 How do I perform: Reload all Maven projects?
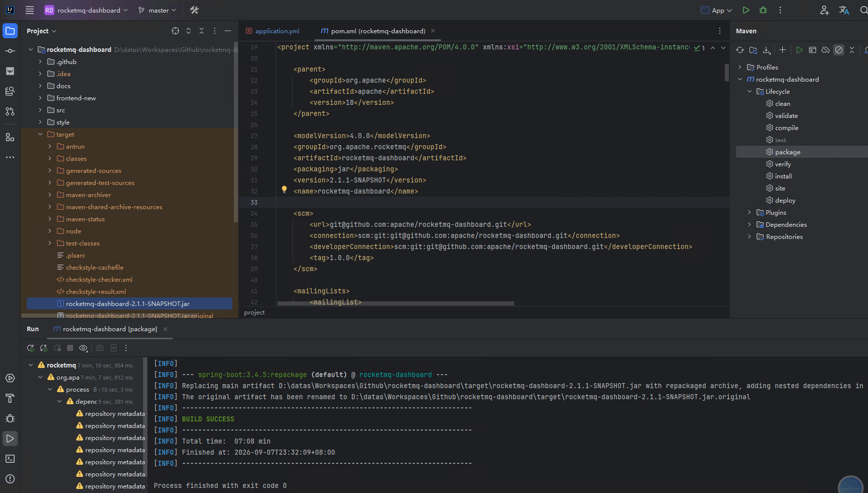click(x=739, y=50)
